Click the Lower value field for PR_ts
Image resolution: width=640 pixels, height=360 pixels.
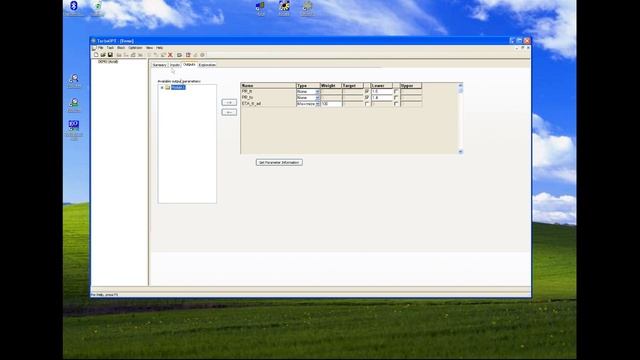(382, 98)
